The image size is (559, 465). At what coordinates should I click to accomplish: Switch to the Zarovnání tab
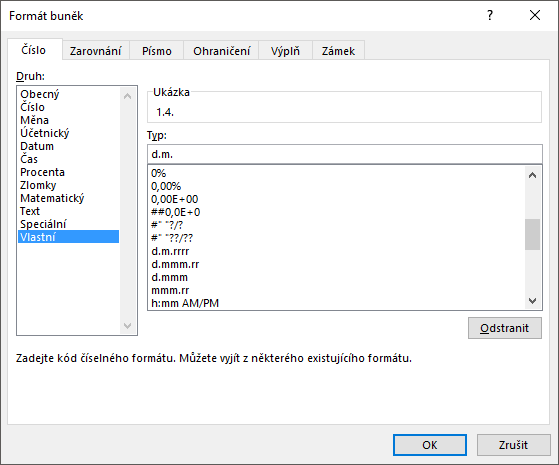point(96,51)
